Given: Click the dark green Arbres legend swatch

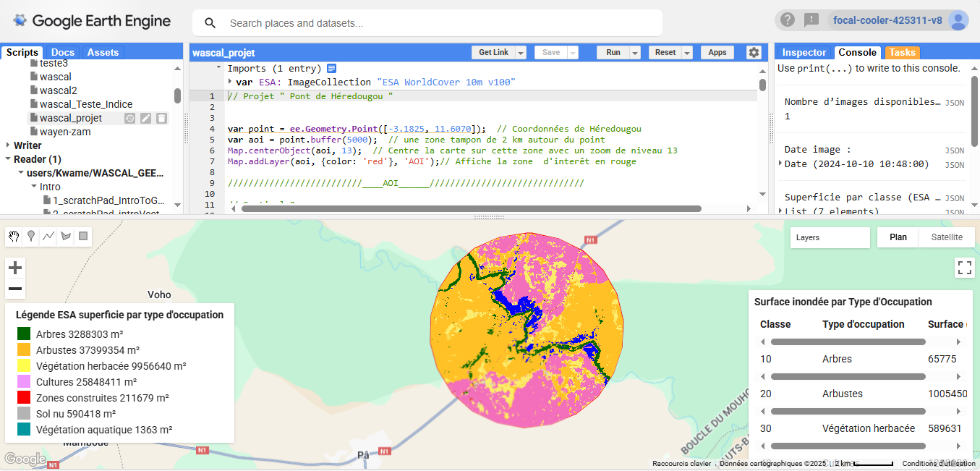Looking at the screenshot, I should click(x=24, y=334).
